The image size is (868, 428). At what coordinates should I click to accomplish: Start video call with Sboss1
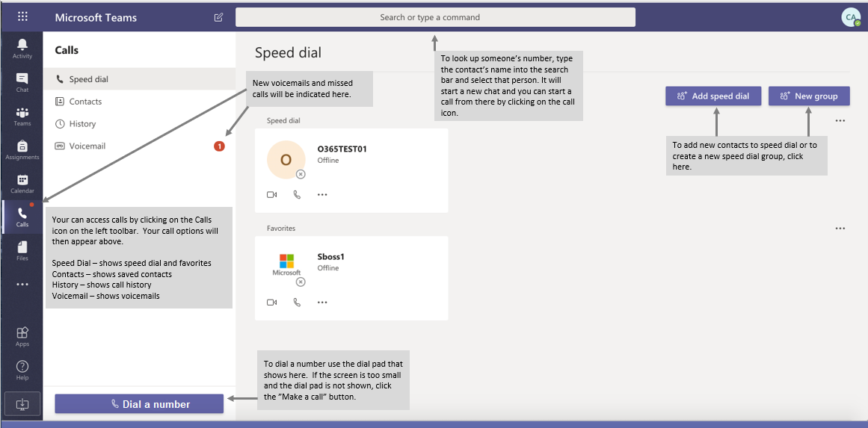click(x=272, y=303)
